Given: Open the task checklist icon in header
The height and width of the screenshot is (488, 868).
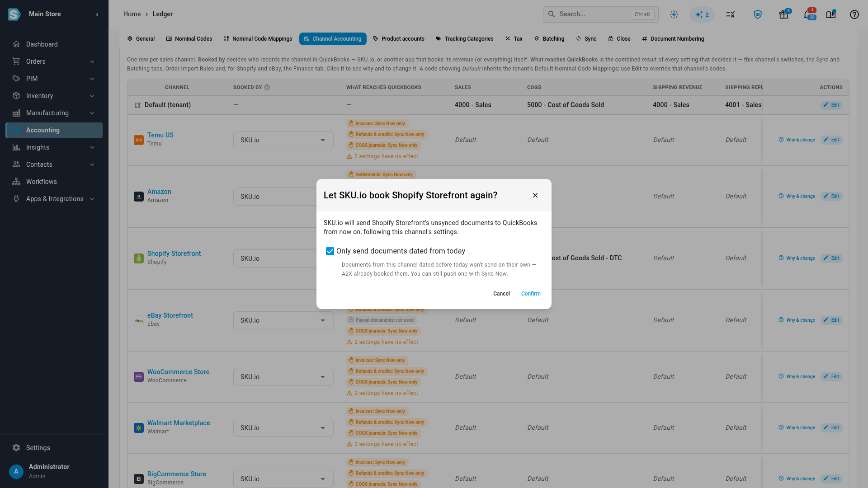Looking at the screenshot, I should 731,14.
